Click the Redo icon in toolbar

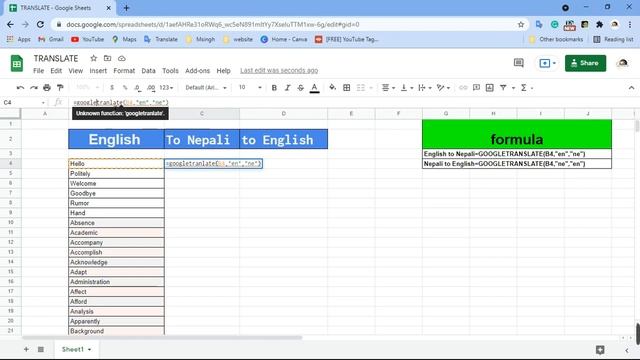34,88
